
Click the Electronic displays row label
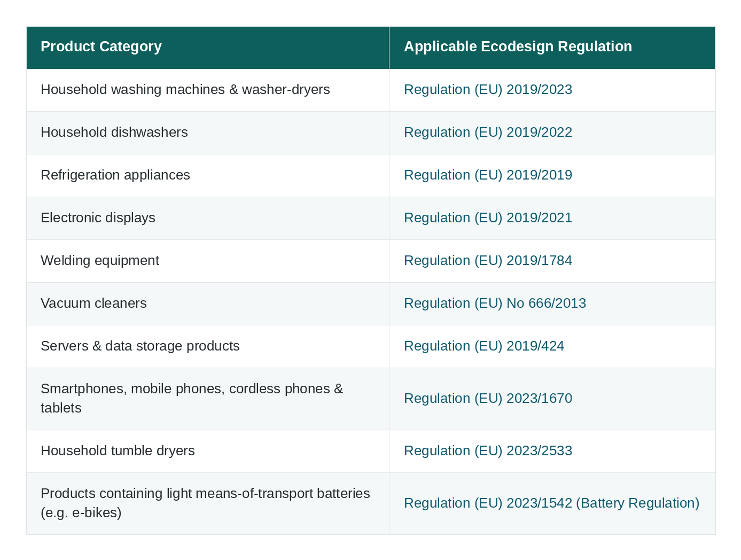click(x=98, y=217)
